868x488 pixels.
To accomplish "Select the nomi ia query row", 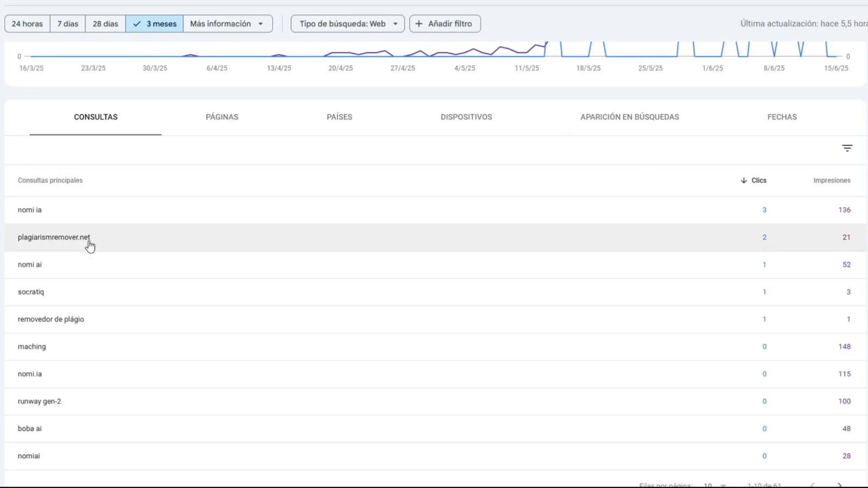I will tap(30, 210).
